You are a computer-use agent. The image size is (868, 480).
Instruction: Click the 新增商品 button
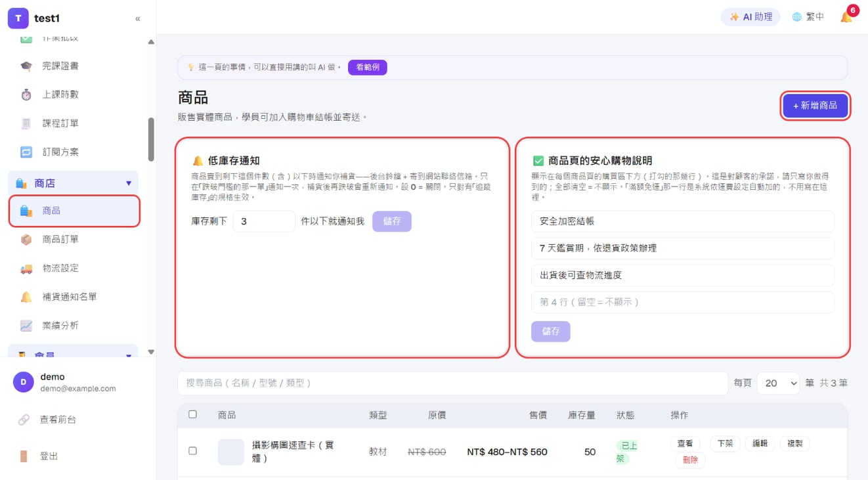(x=815, y=106)
